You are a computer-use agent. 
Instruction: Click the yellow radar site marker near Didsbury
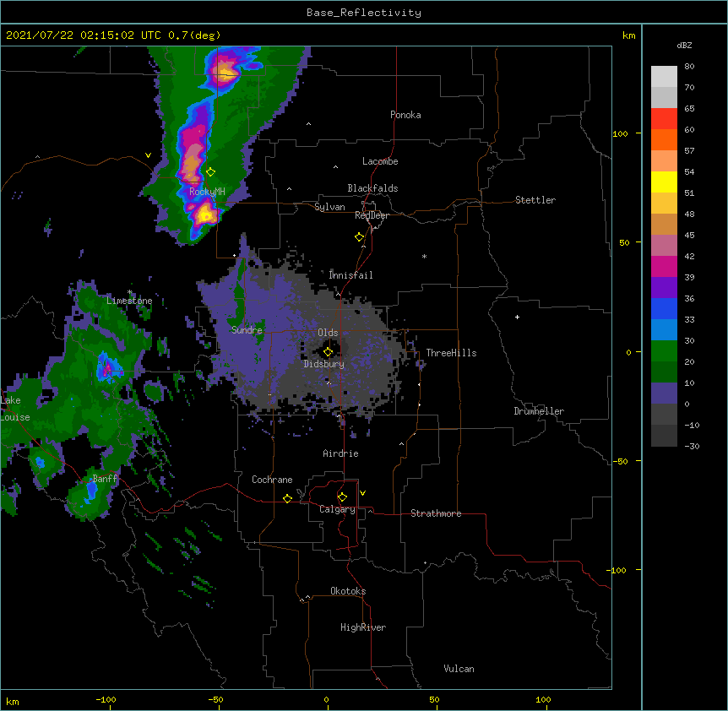(328, 352)
